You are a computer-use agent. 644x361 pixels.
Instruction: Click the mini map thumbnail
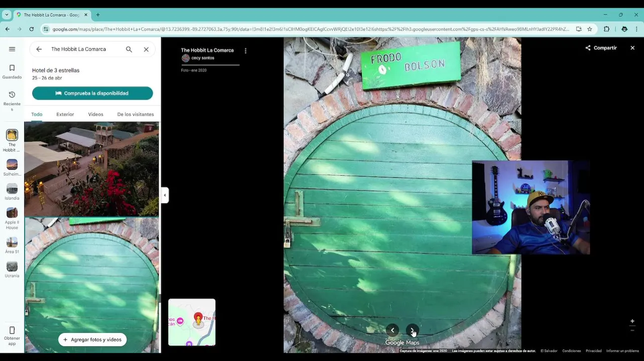point(192,322)
